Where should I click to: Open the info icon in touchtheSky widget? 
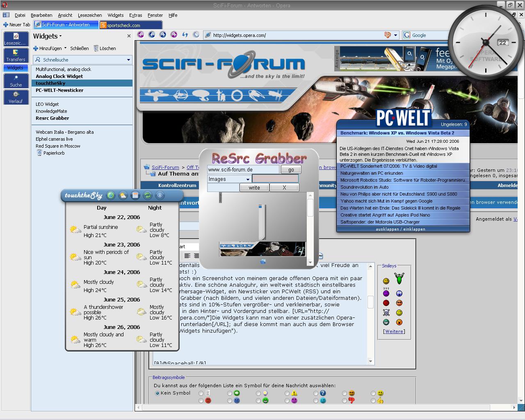pyautogui.click(x=160, y=196)
